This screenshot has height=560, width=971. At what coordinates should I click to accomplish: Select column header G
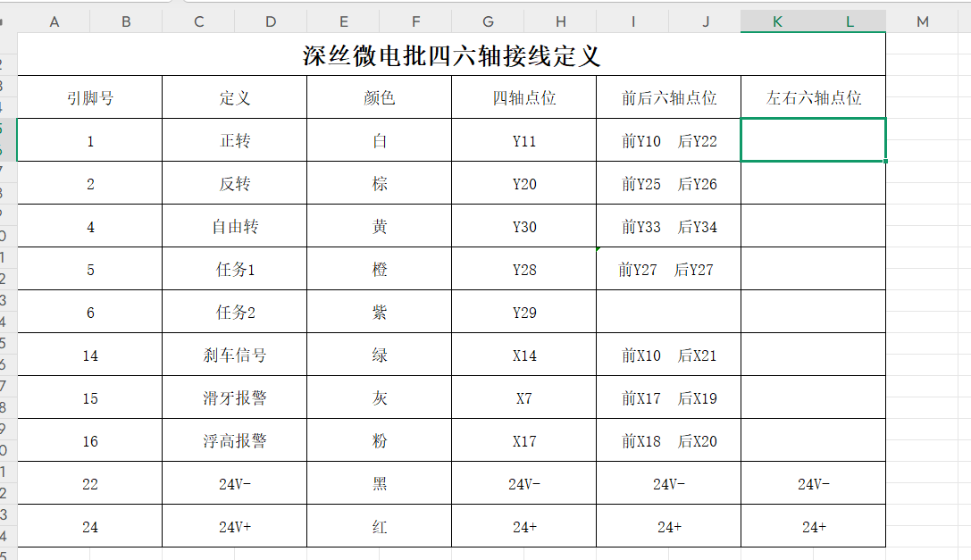[x=488, y=21]
